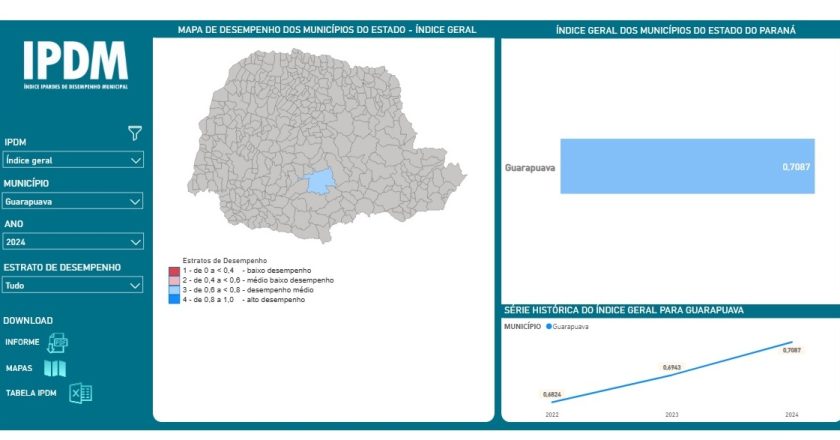Viewport: 840px width, 440px height.
Task: Click the INFORME download label
Action: pos(22,342)
